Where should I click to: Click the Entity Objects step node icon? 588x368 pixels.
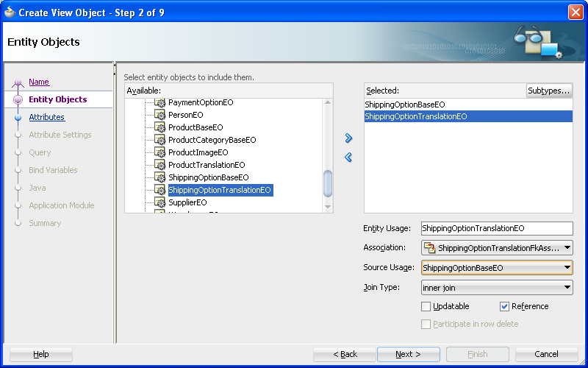pos(18,99)
